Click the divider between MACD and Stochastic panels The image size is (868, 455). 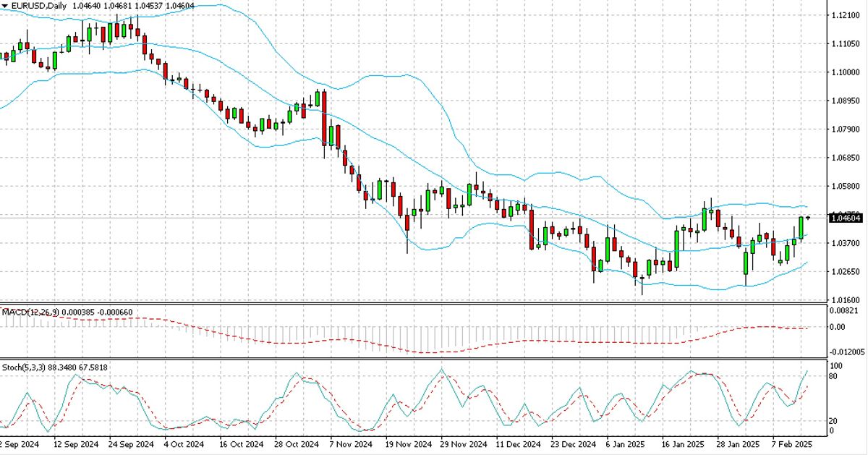(412, 358)
